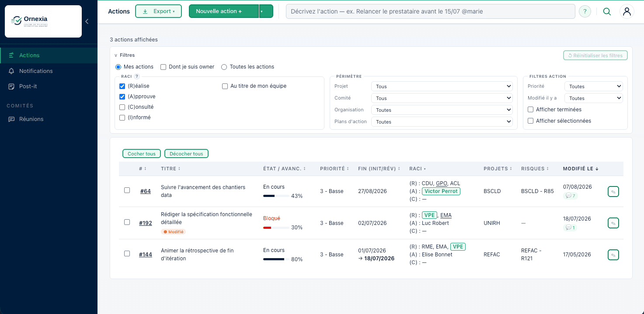Focus the Décrivez l'action input field

click(431, 11)
